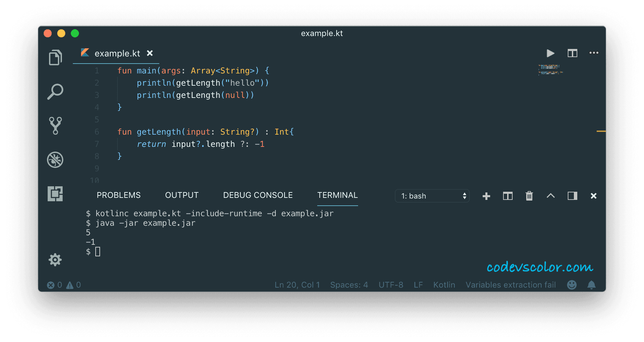Open the Search view in the sidebar

[x=55, y=91]
